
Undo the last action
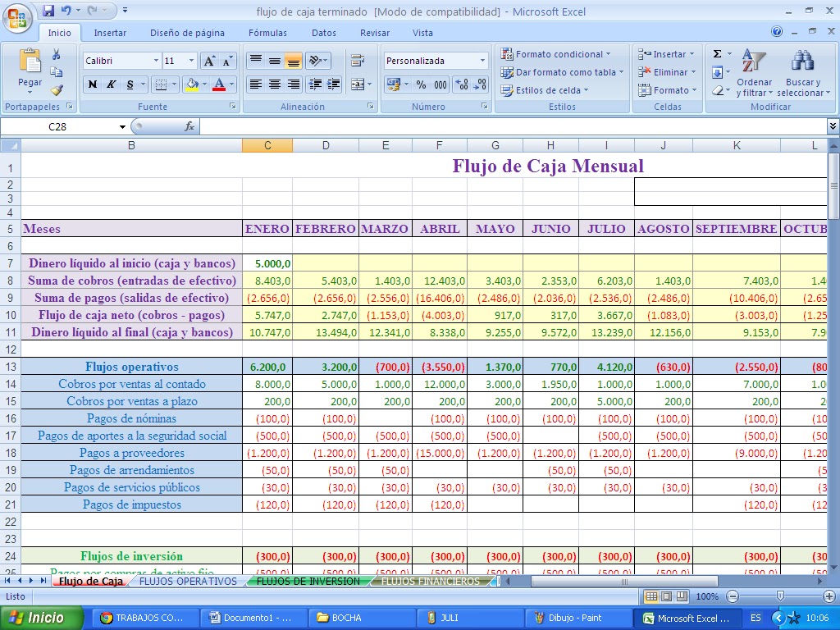pyautogui.click(x=66, y=11)
